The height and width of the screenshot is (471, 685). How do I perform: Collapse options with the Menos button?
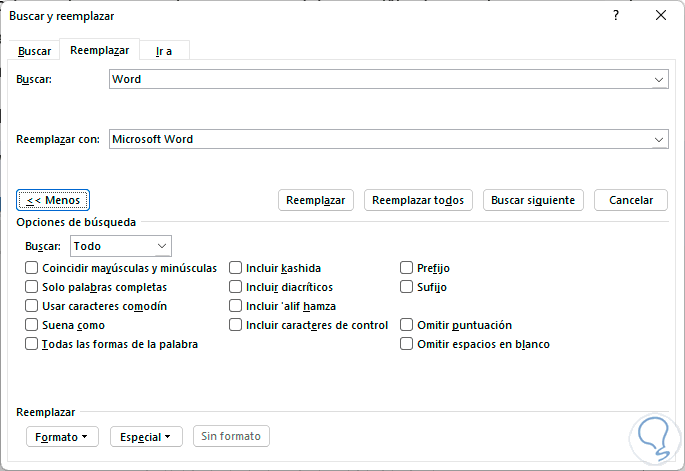pyautogui.click(x=54, y=200)
